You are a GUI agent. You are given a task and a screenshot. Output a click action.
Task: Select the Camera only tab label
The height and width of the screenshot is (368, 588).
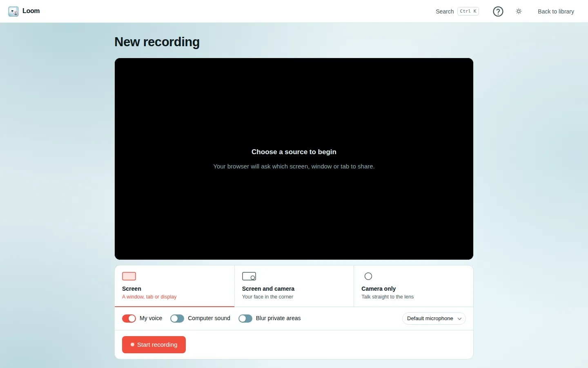[x=379, y=289]
